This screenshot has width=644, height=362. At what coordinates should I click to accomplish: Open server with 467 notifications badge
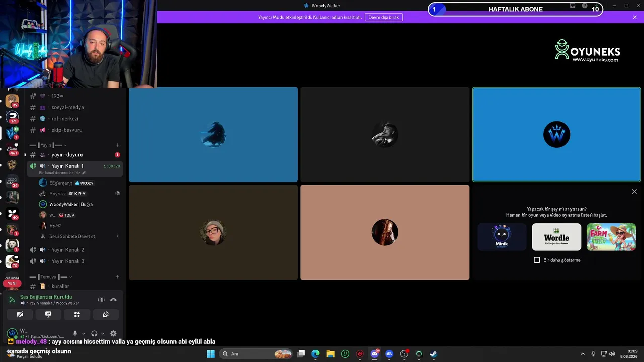[x=12, y=149]
